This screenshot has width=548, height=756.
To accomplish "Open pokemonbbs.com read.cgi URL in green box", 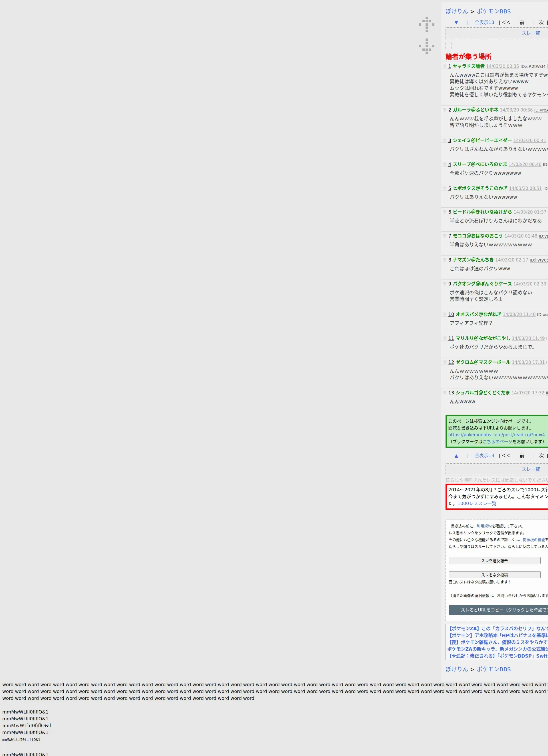I will point(496,435).
